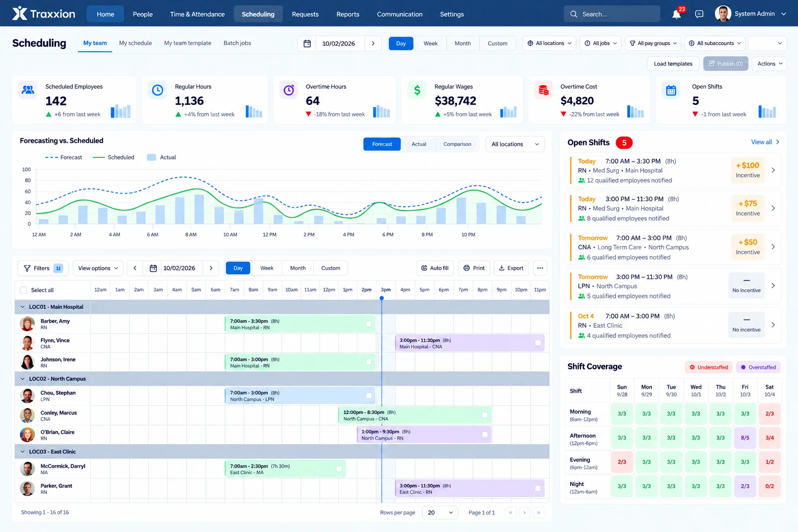
Task: Go to previous day in schedule grid
Action: coord(135,268)
